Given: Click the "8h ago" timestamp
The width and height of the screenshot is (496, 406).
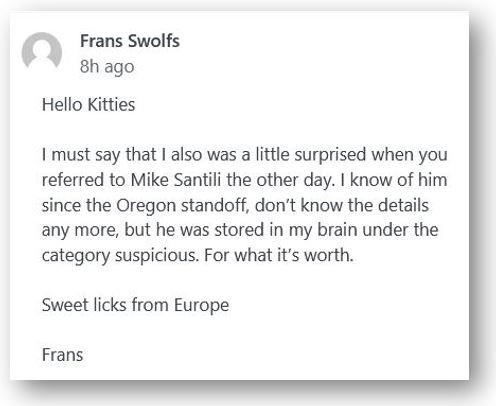Looking at the screenshot, I should click(x=107, y=67).
